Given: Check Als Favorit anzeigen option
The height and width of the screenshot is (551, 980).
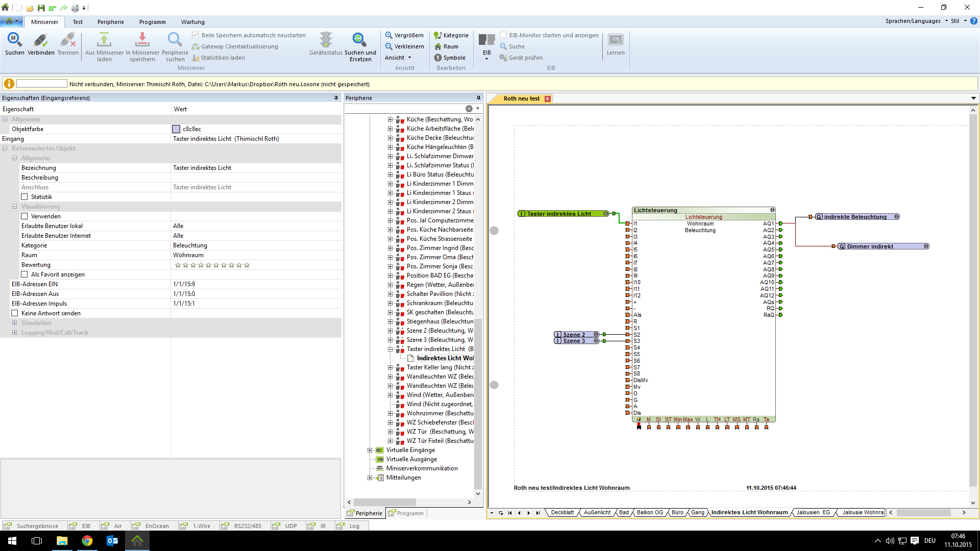Looking at the screenshot, I should [x=24, y=274].
